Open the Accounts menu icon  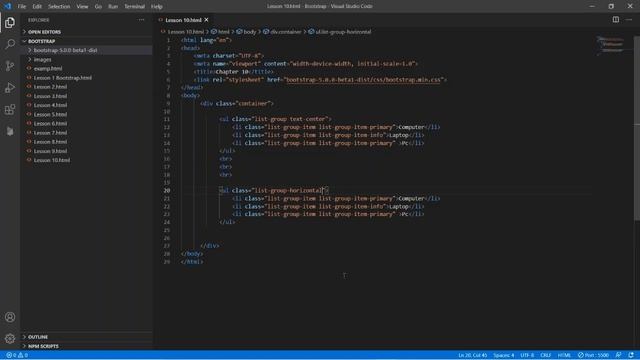10,317
